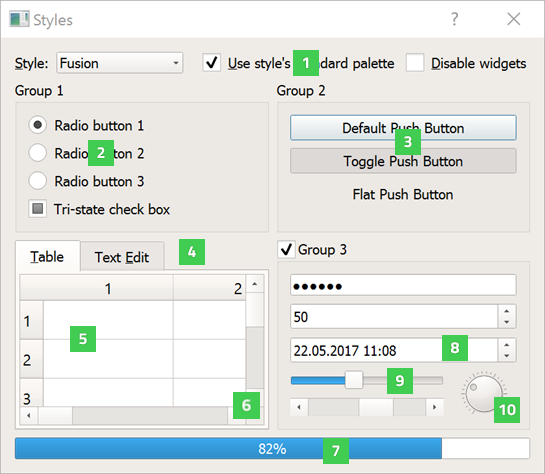Click the blue horizontal slider handle
The image size is (545, 474).
(354, 380)
